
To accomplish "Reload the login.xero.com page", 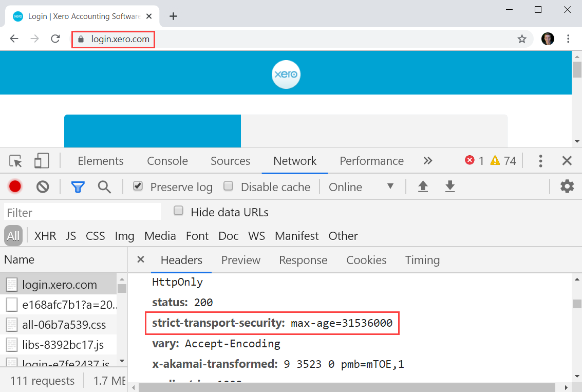I will [55, 39].
